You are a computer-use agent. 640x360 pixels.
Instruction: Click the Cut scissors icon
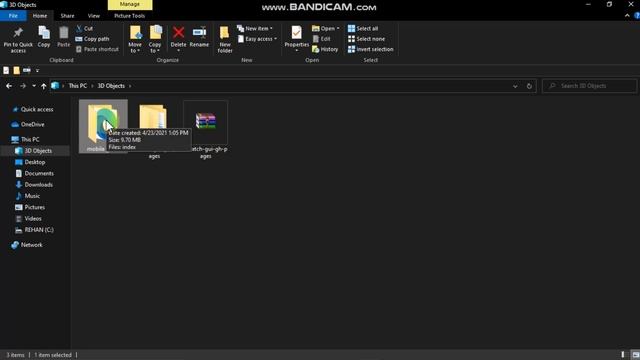coord(79,28)
